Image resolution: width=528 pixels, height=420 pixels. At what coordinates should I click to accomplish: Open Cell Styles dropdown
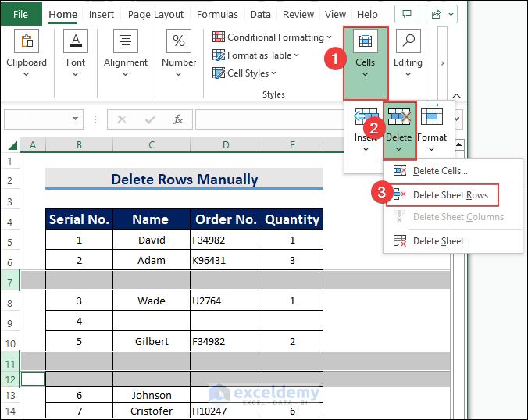(x=244, y=73)
